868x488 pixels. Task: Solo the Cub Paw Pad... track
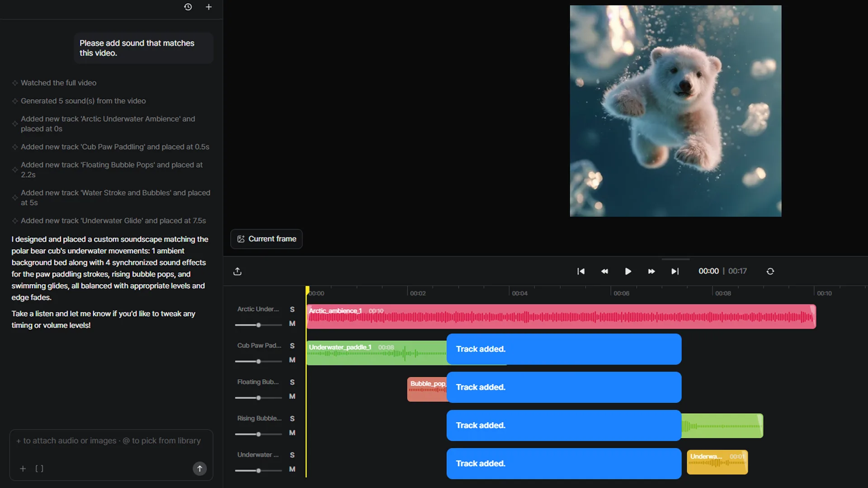(292, 346)
